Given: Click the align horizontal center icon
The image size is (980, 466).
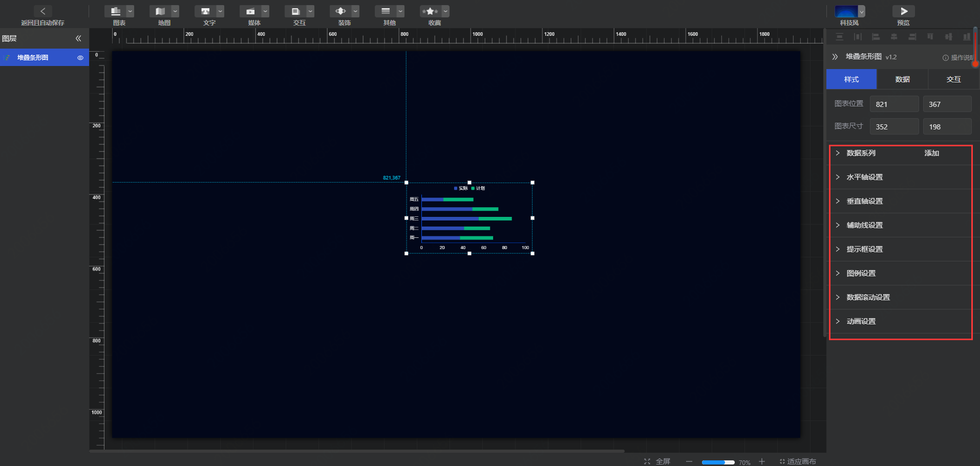Looking at the screenshot, I should (894, 37).
